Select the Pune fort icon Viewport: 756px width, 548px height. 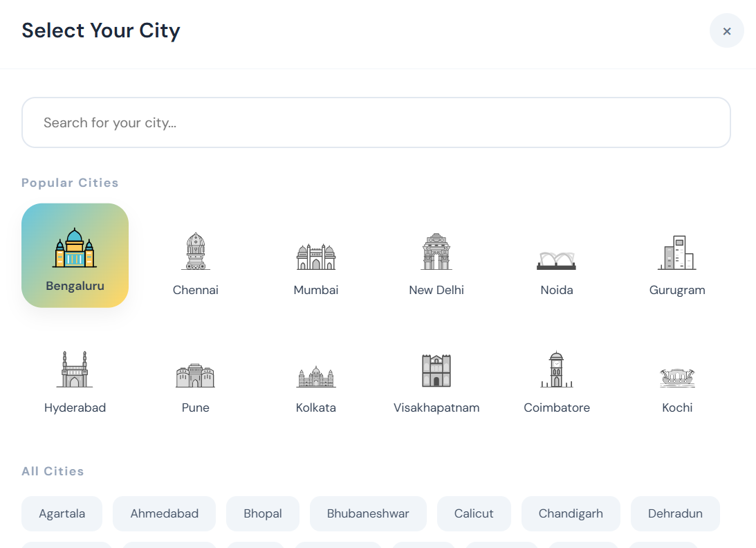[196, 374]
